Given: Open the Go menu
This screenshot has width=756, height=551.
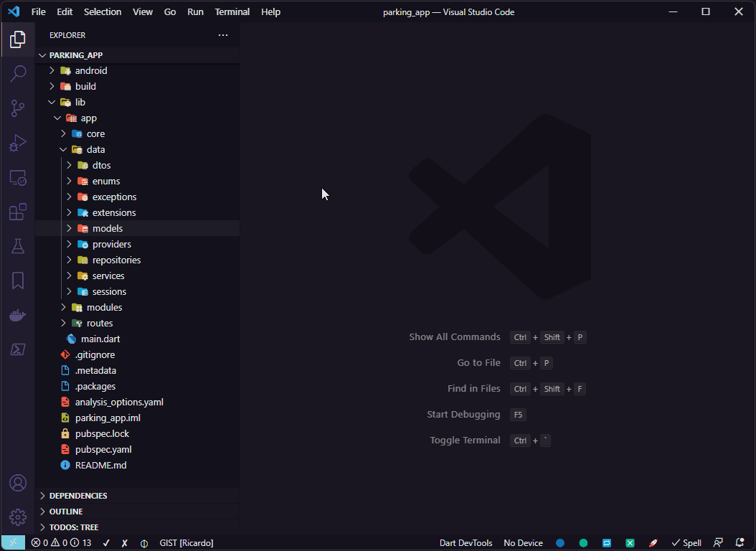Looking at the screenshot, I should [x=170, y=11].
